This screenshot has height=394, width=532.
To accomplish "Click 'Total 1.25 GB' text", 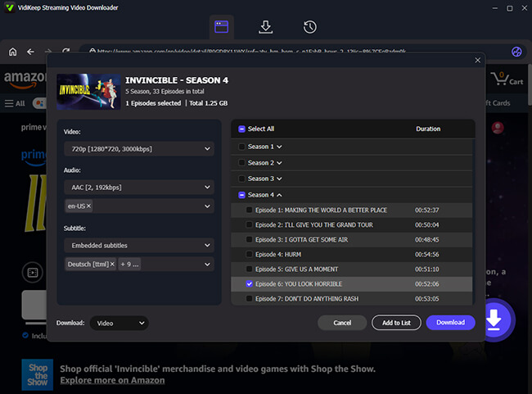I will coord(209,103).
